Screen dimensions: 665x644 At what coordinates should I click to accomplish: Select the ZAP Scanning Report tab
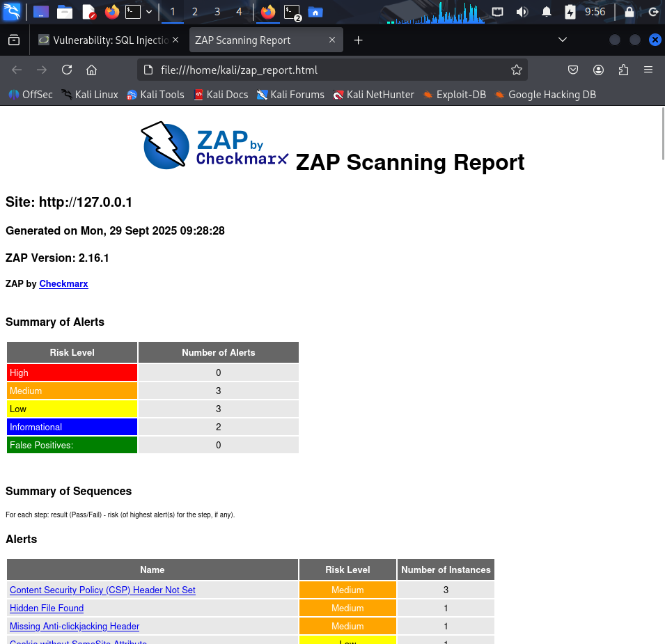point(266,40)
